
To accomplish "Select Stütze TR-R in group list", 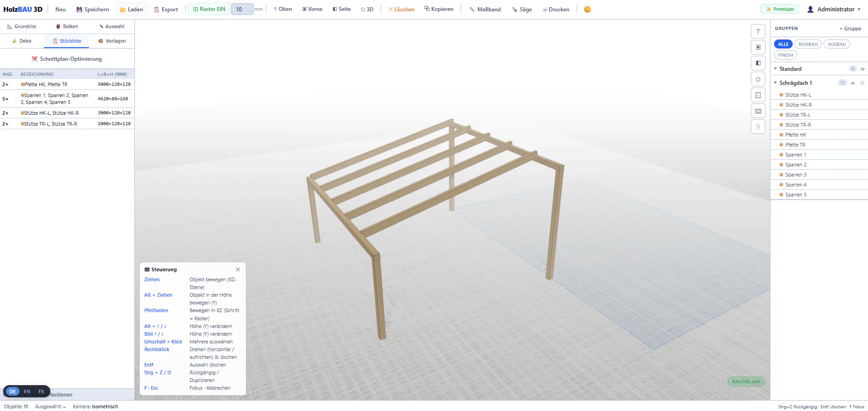I will 819,125.
